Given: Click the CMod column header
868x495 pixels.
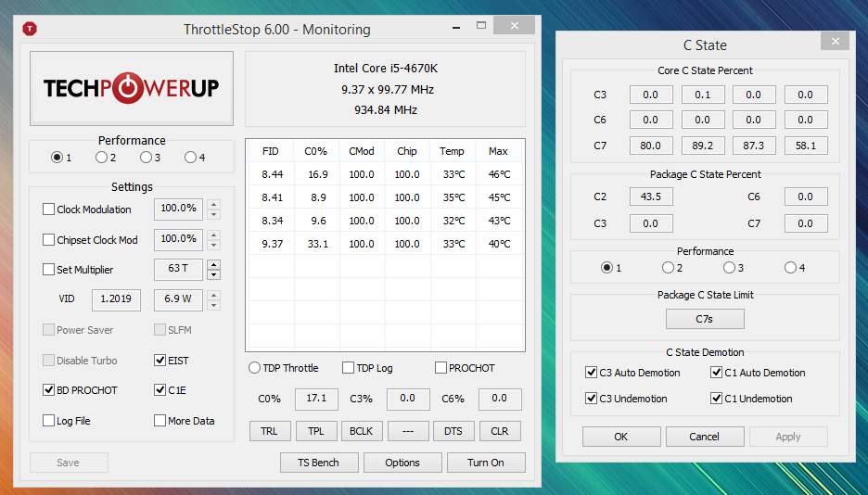Looking at the screenshot, I should pos(362,151).
